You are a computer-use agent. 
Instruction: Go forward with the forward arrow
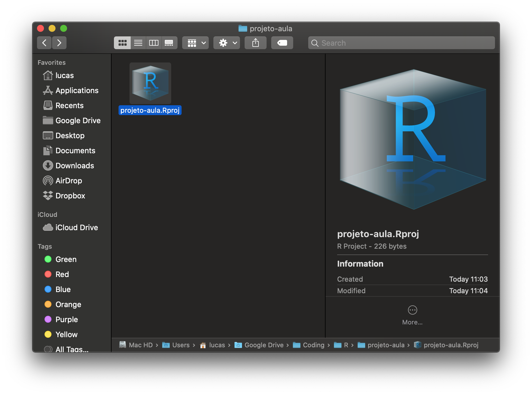click(59, 43)
